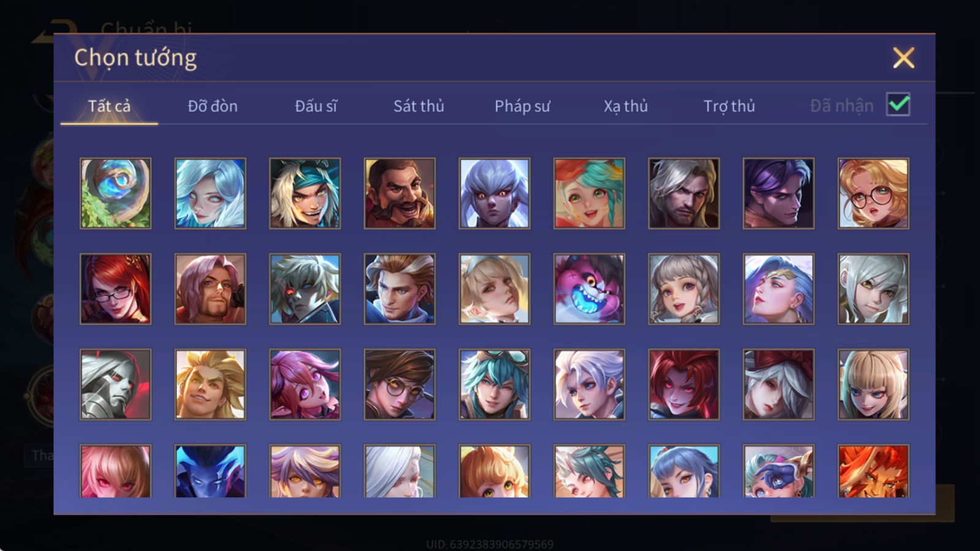Choose the brown-haired man with round glasses

(x=399, y=384)
